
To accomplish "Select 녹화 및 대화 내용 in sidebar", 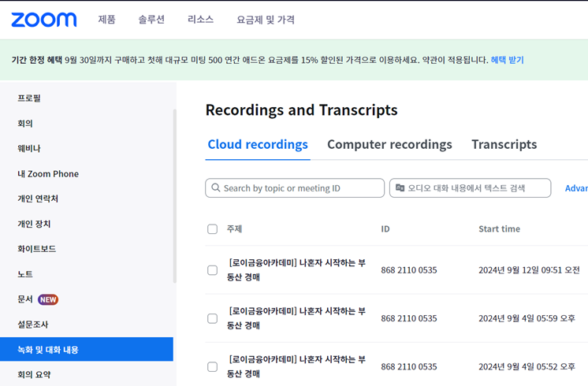I will tap(87, 350).
